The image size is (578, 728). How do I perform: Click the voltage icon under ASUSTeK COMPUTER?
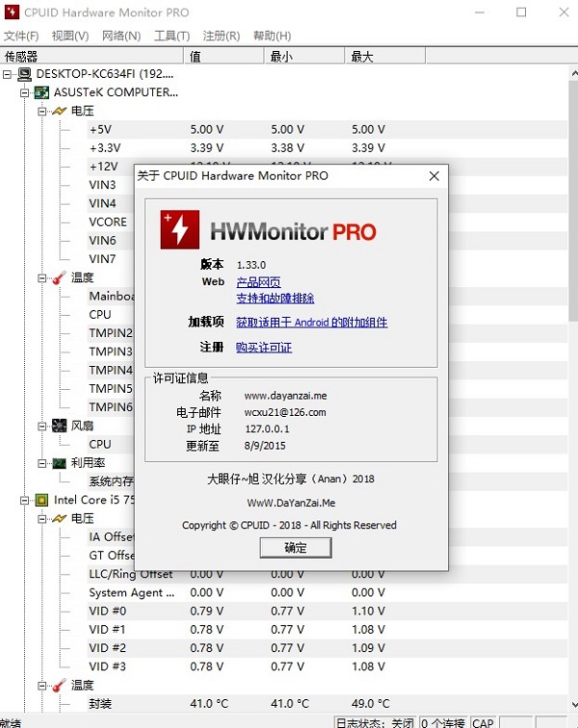60,111
